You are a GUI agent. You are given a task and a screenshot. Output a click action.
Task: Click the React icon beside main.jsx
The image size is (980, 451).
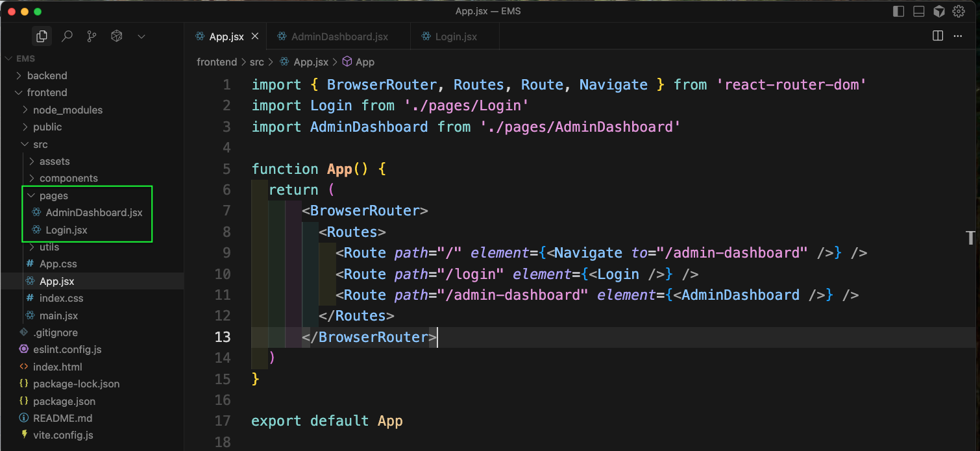pyautogui.click(x=30, y=315)
